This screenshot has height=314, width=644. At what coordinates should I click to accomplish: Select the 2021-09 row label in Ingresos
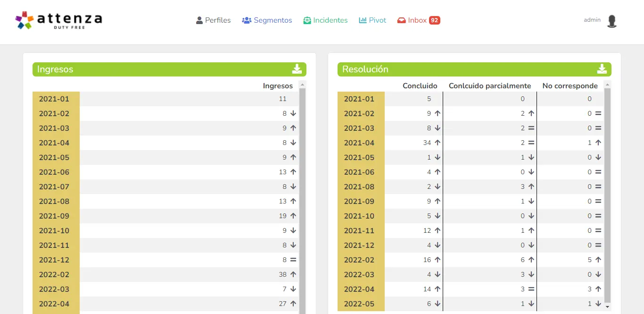(x=54, y=216)
